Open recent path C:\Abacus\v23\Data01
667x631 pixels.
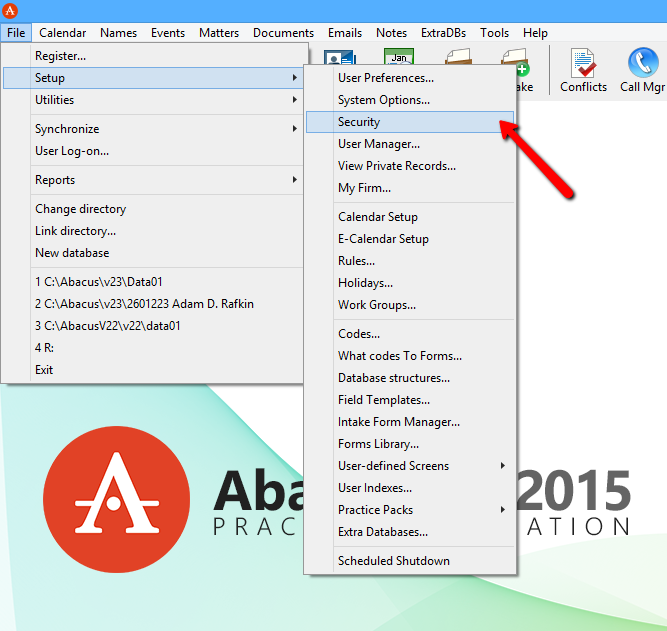153,282
